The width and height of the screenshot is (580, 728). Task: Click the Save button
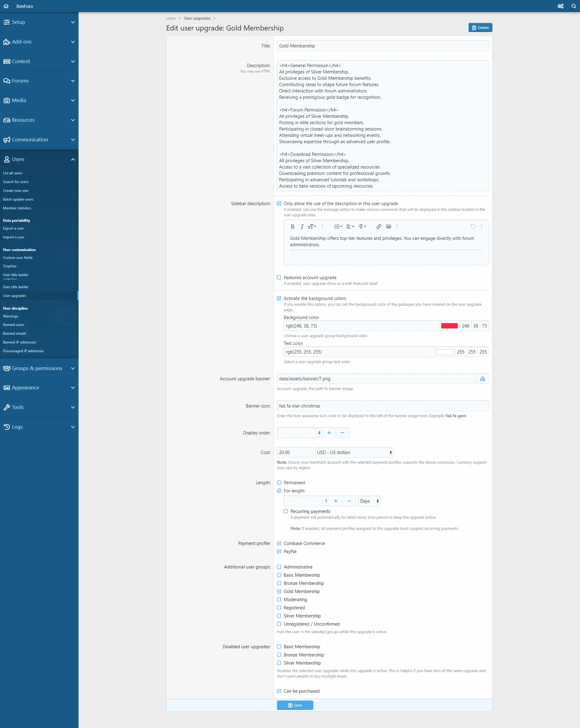(x=295, y=705)
